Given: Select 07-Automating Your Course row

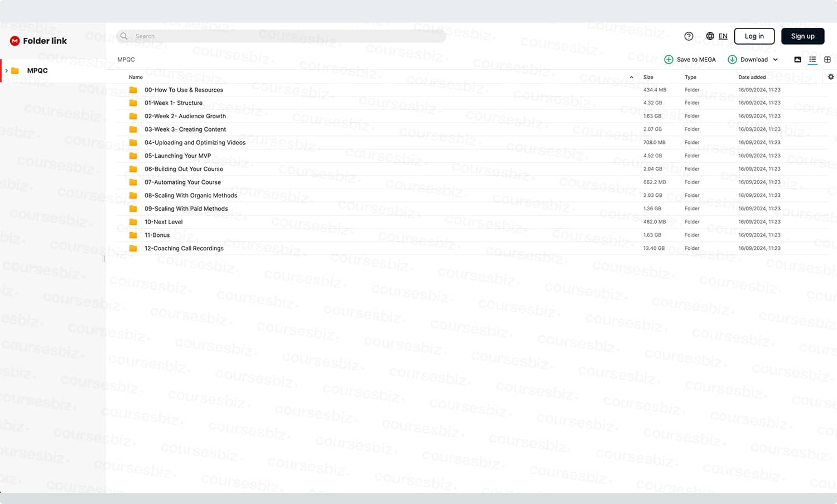Looking at the screenshot, I should click(x=472, y=182).
